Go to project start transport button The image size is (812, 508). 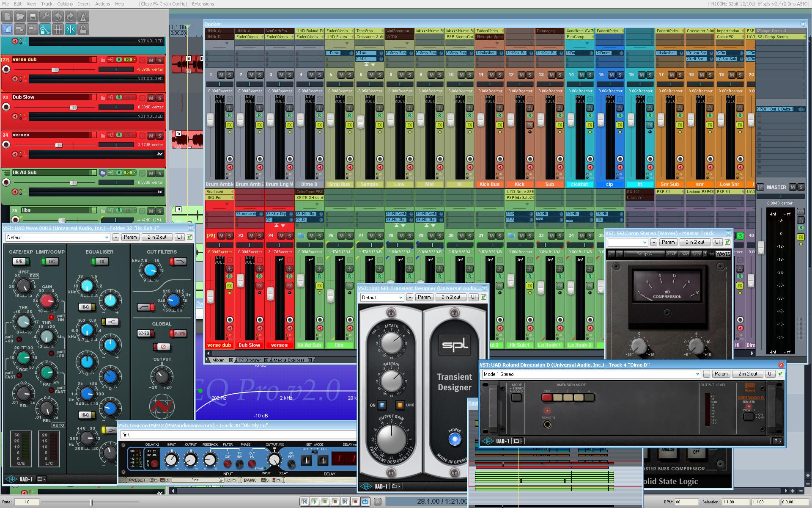[x=304, y=502]
